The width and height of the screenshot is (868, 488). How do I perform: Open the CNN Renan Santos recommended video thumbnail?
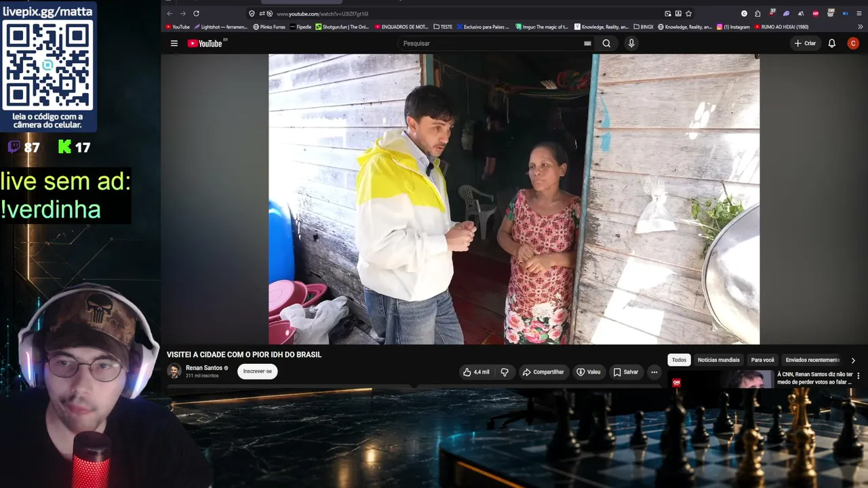[x=721, y=379]
